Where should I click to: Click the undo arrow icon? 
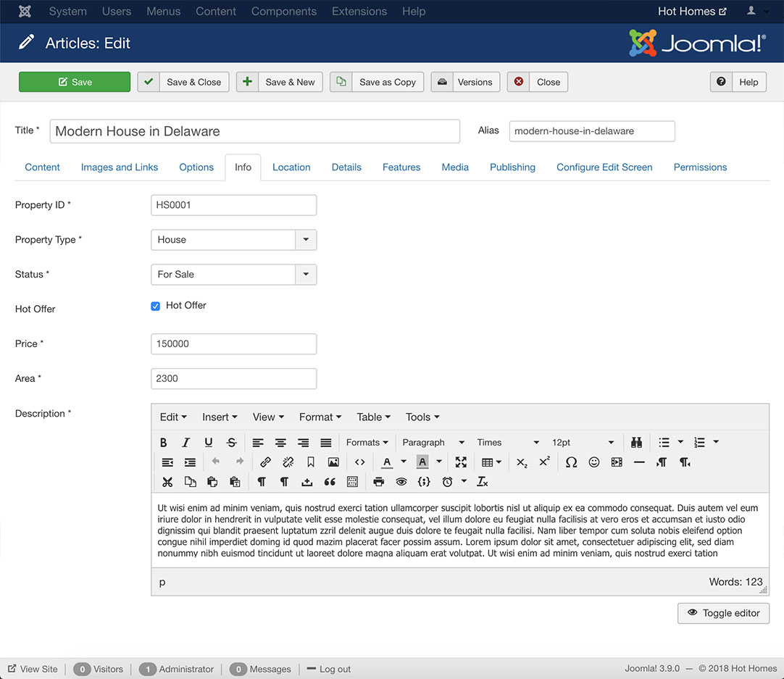tap(216, 462)
